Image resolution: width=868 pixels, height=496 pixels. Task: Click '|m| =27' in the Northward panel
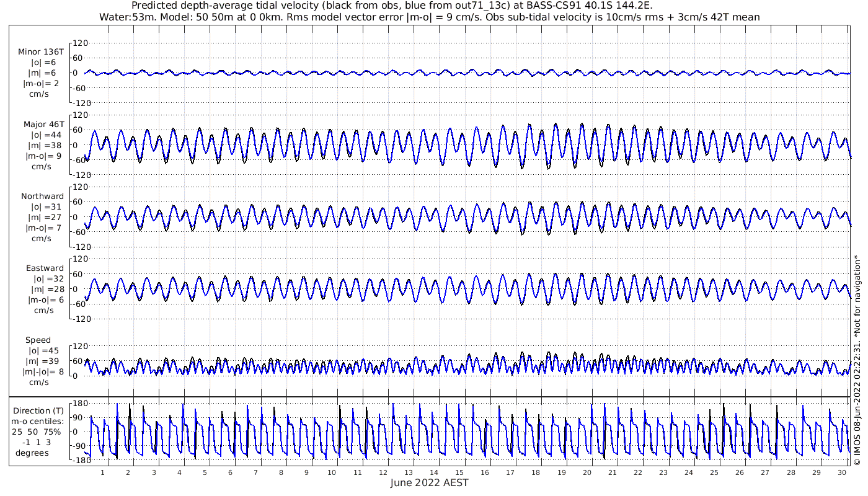pos(43,218)
